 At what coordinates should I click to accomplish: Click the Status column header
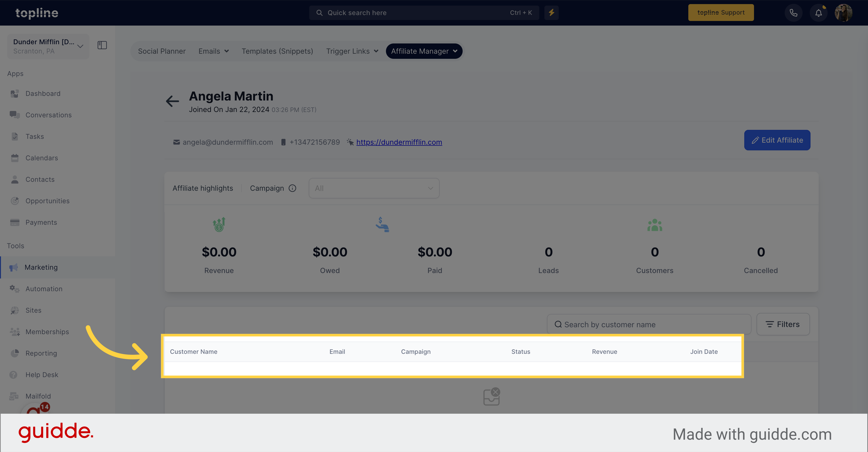521,352
